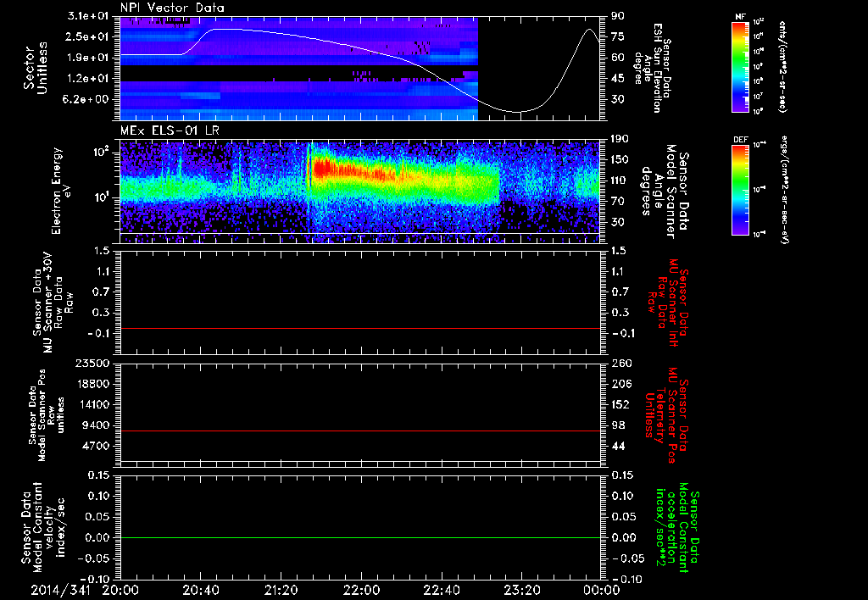Image resolution: width=868 pixels, height=600 pixels.
Task: Click the '9400' scanner position tick label
Action: click(94, 425)
